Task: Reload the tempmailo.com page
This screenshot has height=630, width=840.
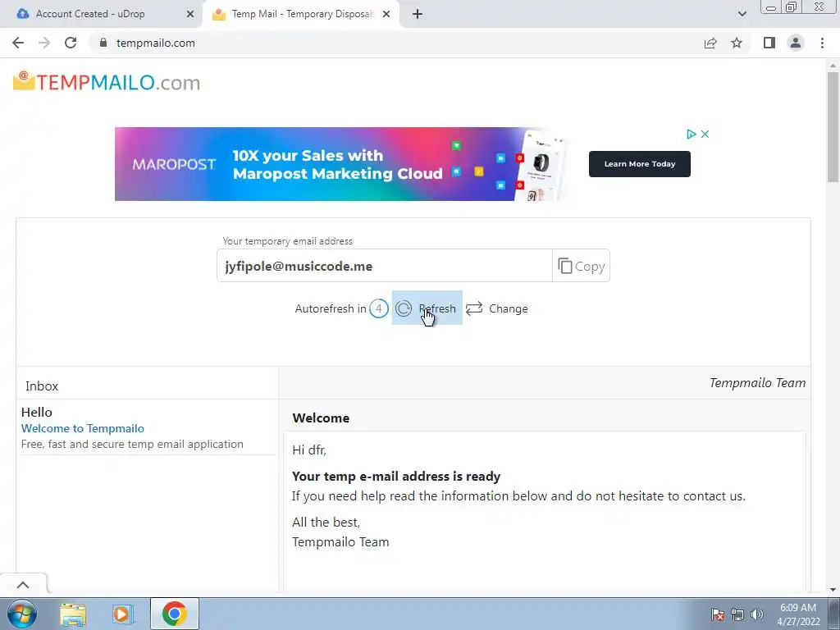Action: [x=71, y=43]
